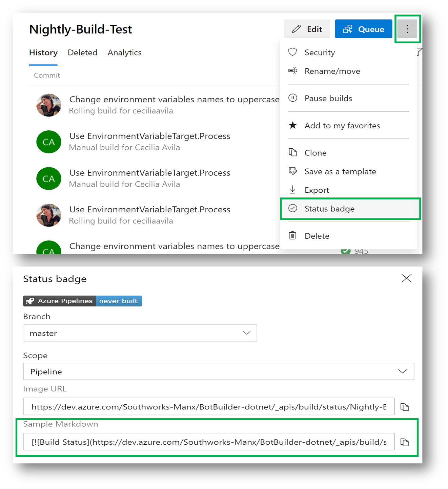The width and height of the screenshot is (448, 489).
Task: Click the pencil icon on Edit
Action: [x=296, y=29]
